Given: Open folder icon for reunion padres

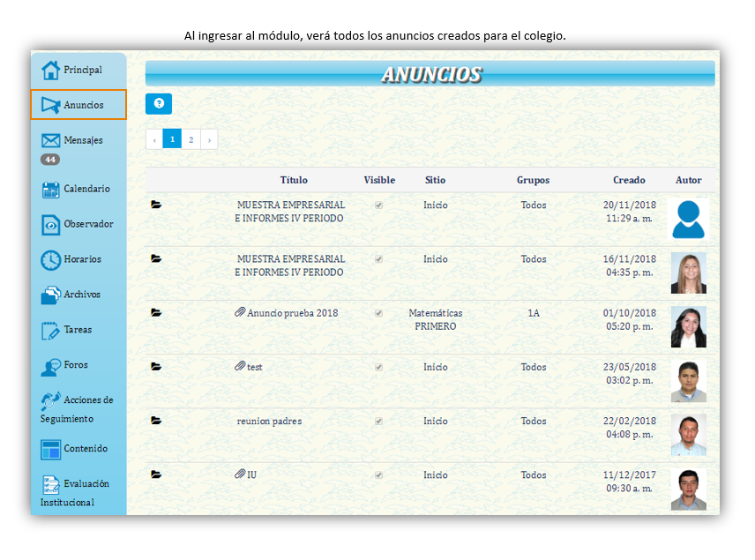Looking at the screenshot, I should pos(156,421).
